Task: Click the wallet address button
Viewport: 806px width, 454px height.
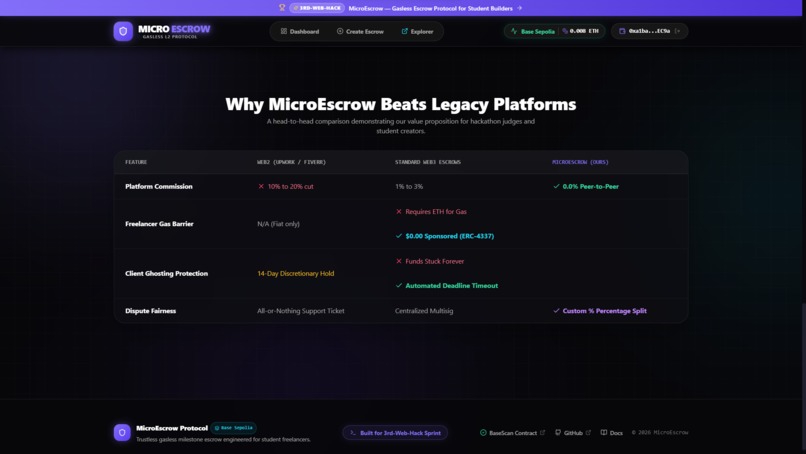Action: tap(649, 31)
